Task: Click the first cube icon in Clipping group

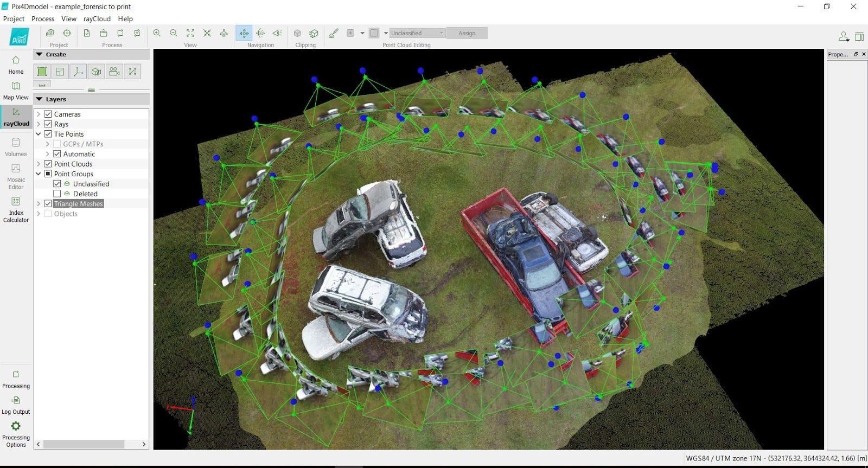Action: tap(297, 33)
